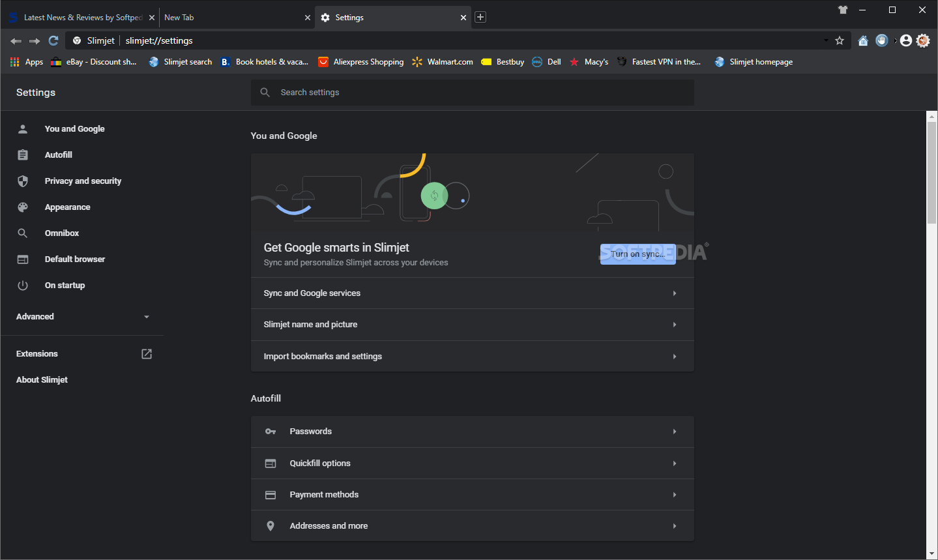Open the Slimjet homepage bookmark

[754, 62]
